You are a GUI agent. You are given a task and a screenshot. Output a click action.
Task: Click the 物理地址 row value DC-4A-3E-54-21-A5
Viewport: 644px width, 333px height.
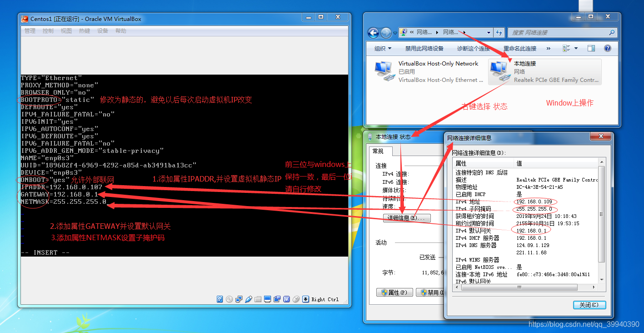click(539, 187)
